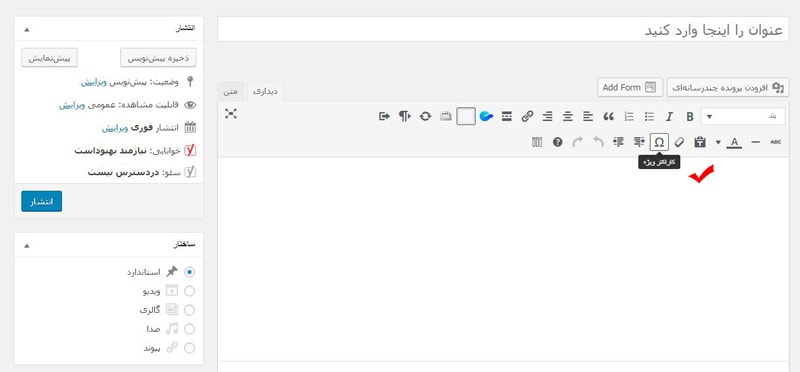Click ذخیره پیش‌نویس save draft button
Viewport: 800px width, 372px height.
pyautogui.click(x=158, y=58)
